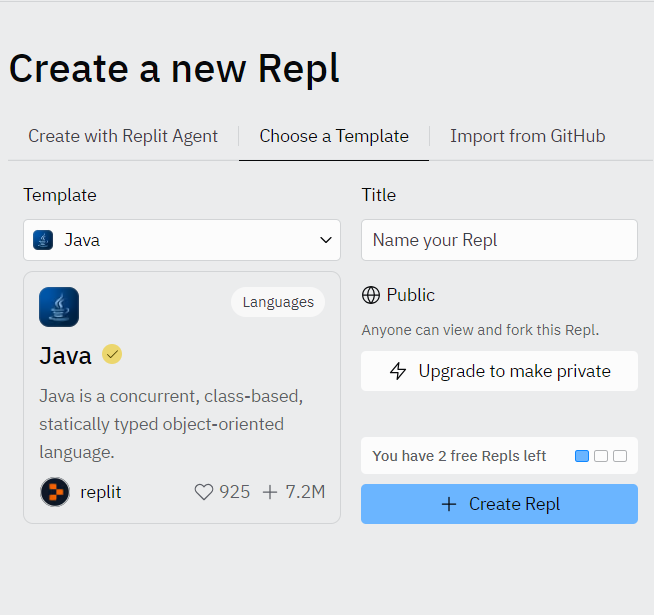
Task: Click the plus fork icon beside 7.2M
Action: coord(270,492)
